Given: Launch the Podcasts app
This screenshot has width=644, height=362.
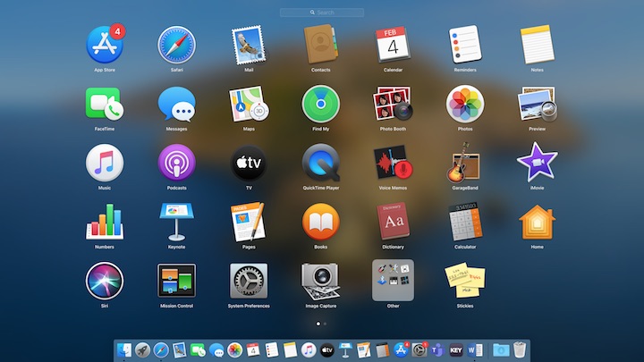Looking at the screenshot, I should pyautogui.click(x=176, y=163).
